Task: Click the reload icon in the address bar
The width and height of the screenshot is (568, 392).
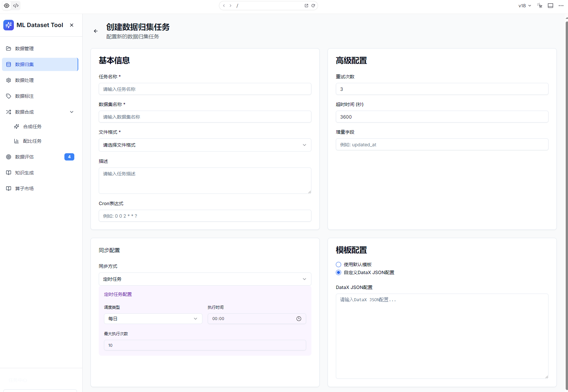Action: (313, 6)
